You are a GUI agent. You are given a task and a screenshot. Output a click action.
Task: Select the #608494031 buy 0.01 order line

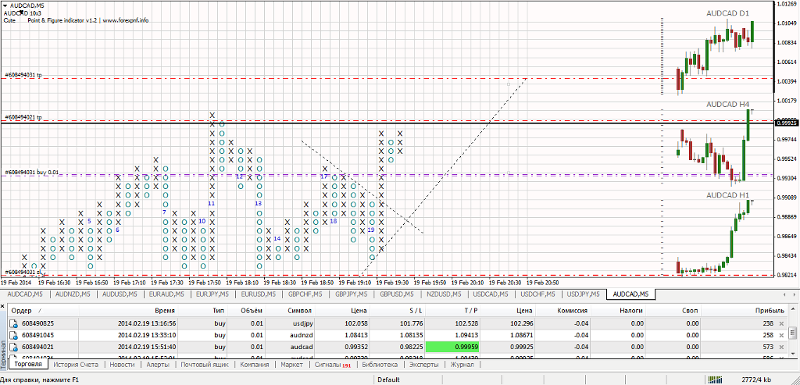click(x=31, y=173)
